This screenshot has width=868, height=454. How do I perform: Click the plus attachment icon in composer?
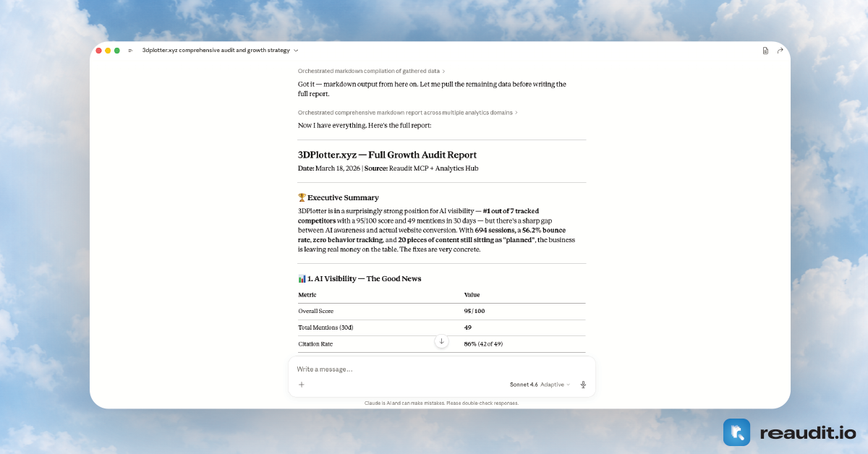coord(302,385)
